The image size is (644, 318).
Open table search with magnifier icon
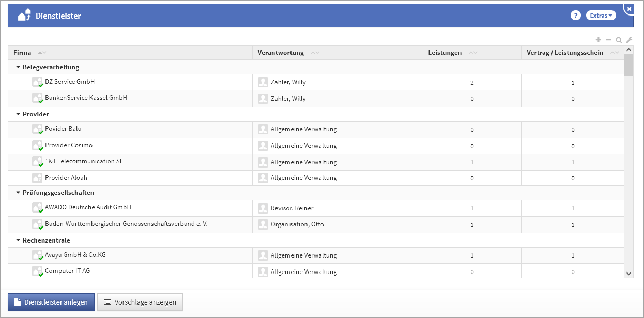[x=619, y=40]
